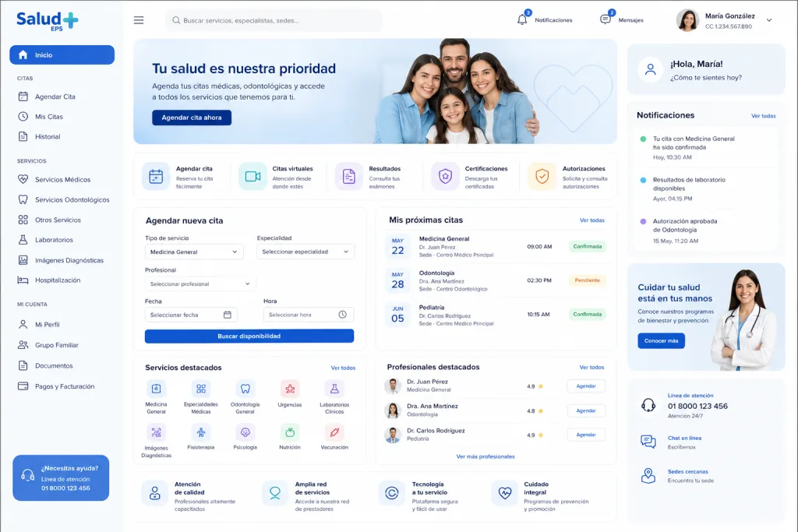The width and height of the screenshot is (798, 532).
Task: Open Tipo de servicio Medicina General dropdown
Action: coord(194,252)
